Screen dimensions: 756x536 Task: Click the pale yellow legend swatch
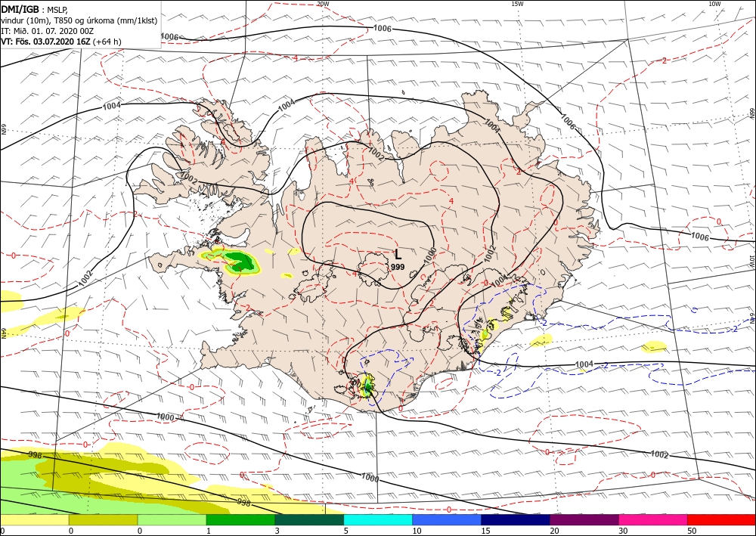coord(34,519)
